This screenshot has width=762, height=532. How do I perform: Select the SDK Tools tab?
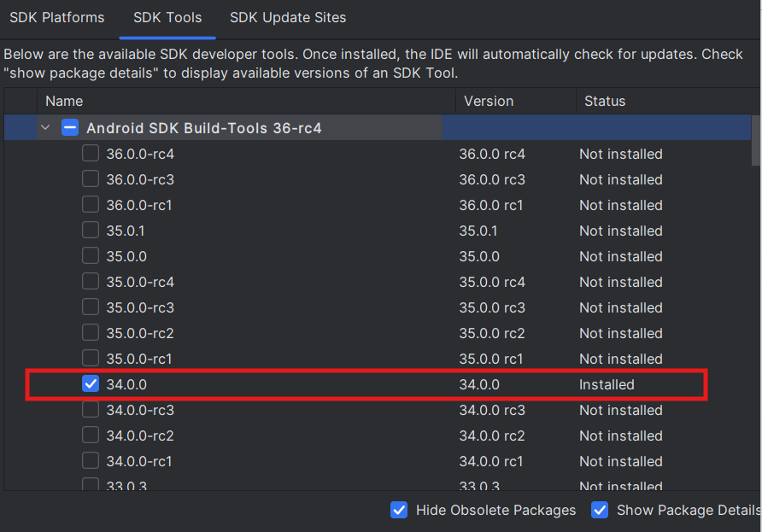point(167,17)
